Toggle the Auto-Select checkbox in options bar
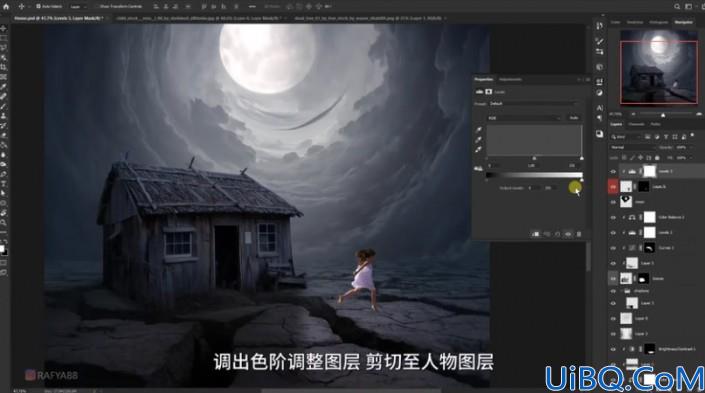Screen dimensions: 705x393 click(38, 7)
